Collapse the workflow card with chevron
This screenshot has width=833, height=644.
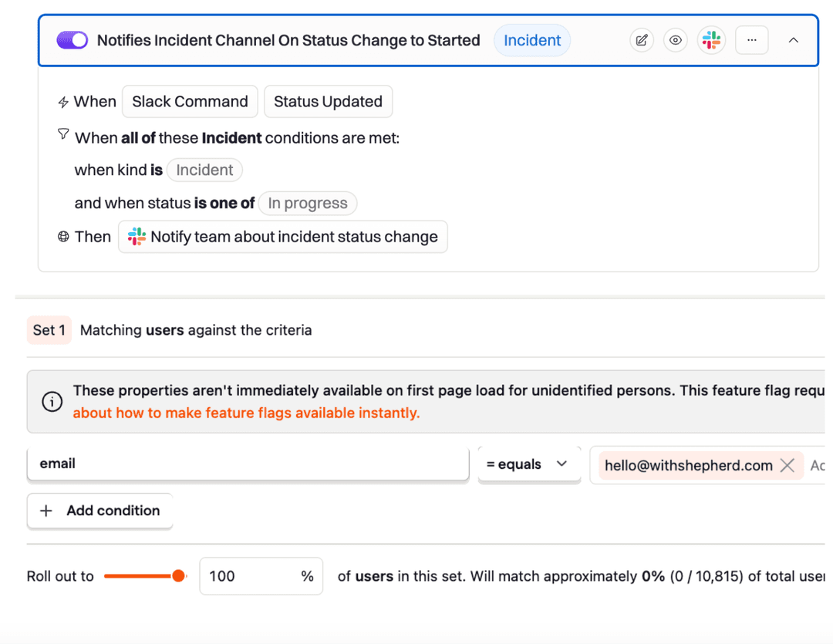click(x=793, y=40)
